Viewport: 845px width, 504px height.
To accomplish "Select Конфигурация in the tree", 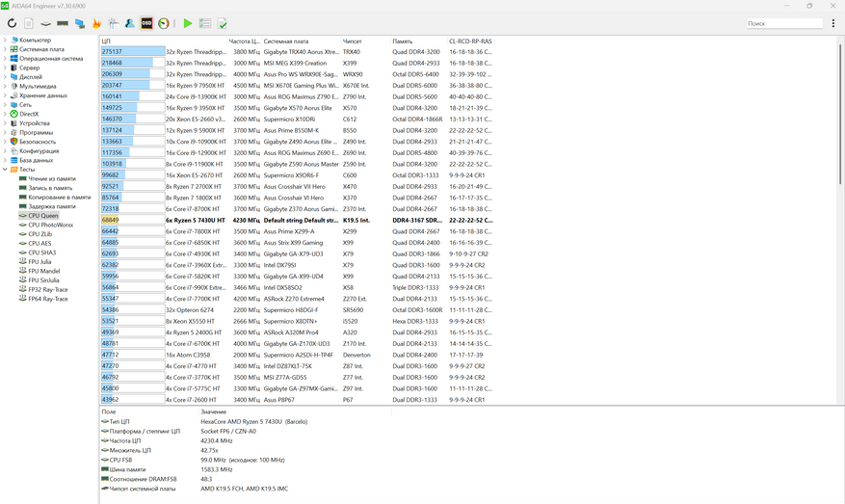I will pyautogui.click(x=40, y=151).
